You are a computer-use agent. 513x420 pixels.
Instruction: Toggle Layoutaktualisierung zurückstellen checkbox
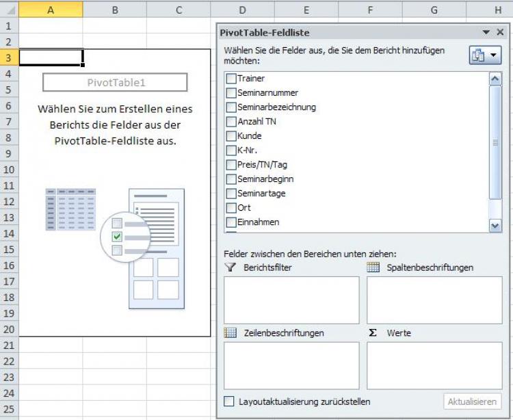pyautogui.click(x=229, y=402)
